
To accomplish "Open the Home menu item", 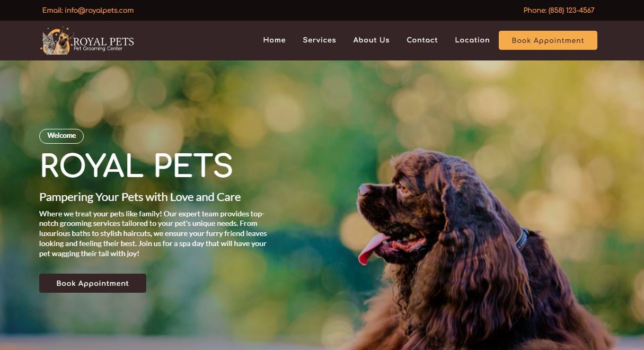I will (275, 40).
